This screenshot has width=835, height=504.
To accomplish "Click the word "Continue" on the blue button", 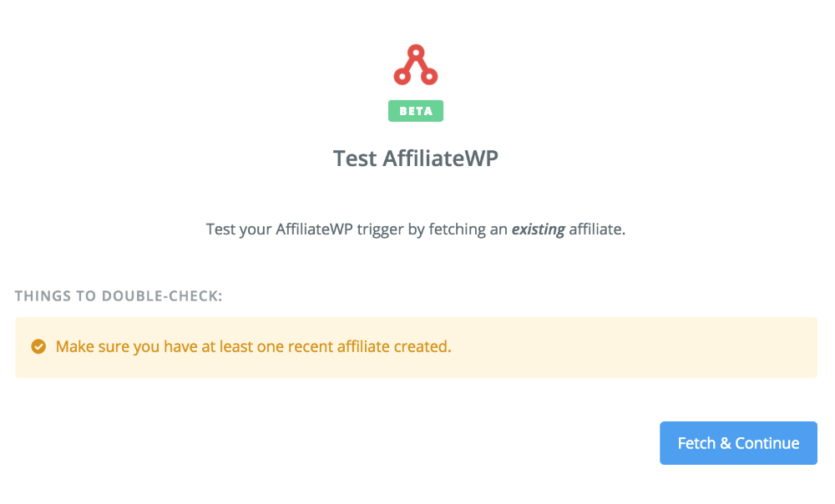I will tap(767, 443).
